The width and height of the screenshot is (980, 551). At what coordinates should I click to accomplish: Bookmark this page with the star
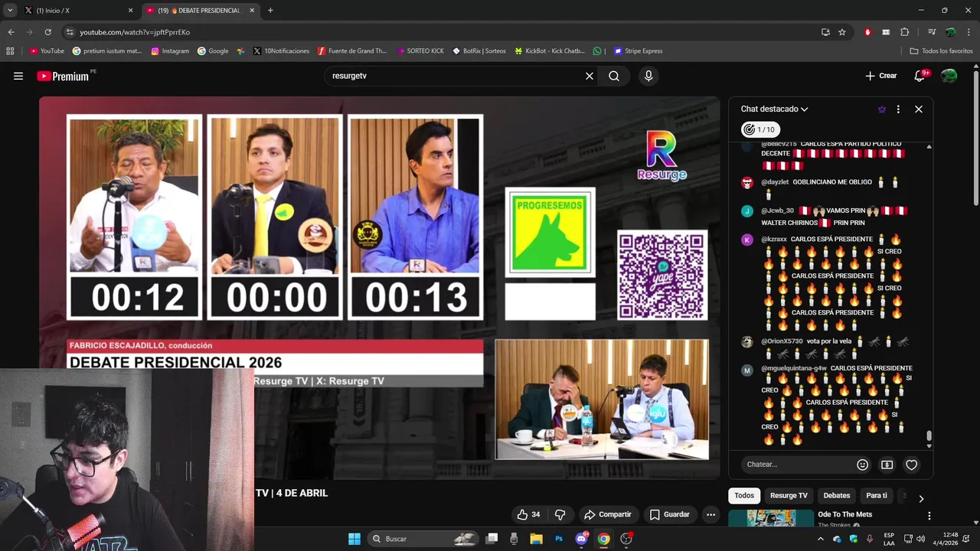(842, 32)
